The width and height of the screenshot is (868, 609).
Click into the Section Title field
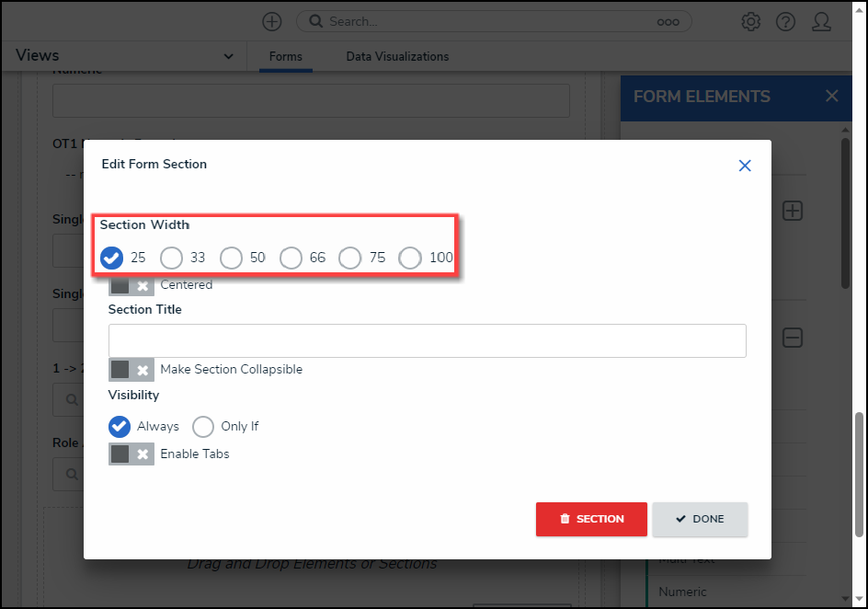click(427, 340)
